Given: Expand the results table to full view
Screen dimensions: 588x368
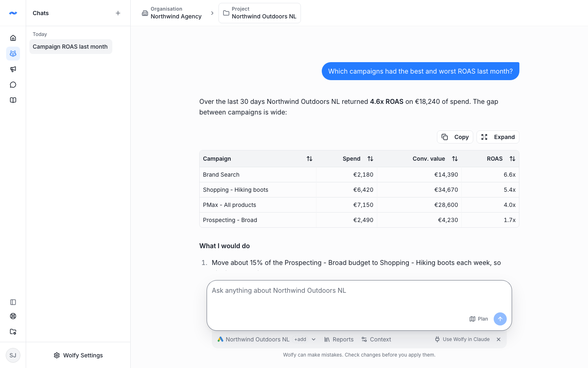Looking at the screenshot, I should point(498,137).
